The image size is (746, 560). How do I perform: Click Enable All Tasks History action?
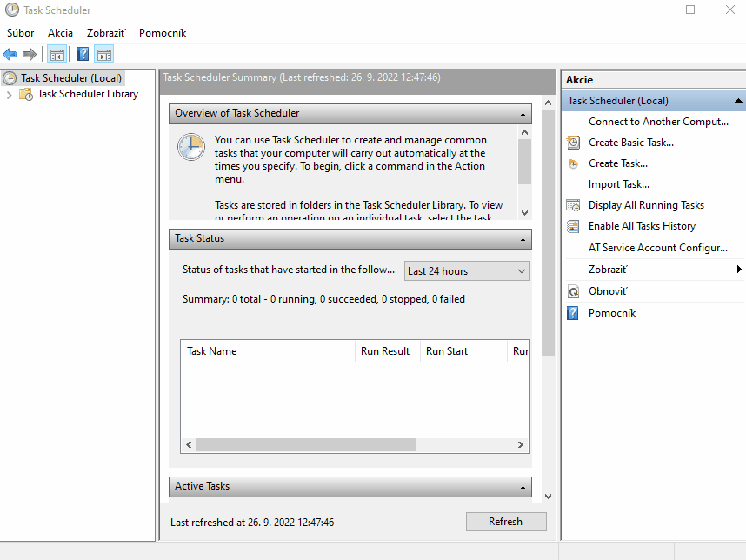642,226
